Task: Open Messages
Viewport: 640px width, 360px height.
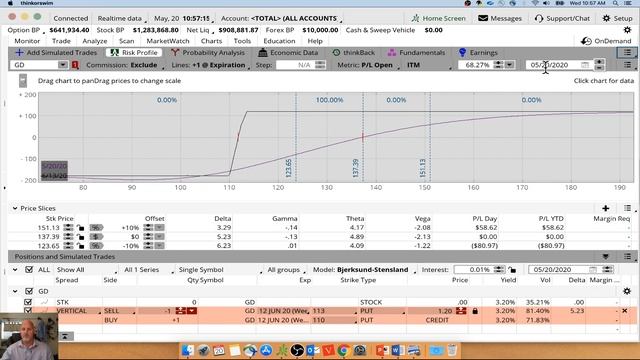Action: point(500,18)
